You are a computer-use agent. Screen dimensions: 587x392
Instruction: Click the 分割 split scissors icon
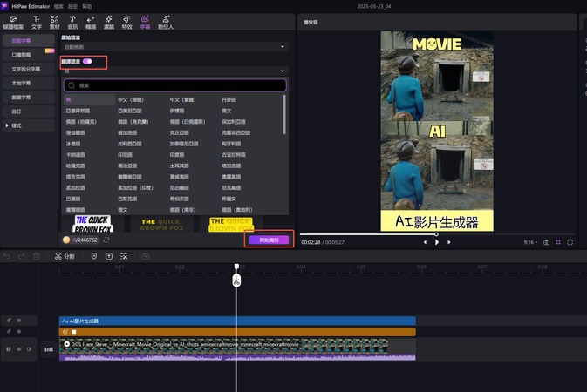[58, 256]
